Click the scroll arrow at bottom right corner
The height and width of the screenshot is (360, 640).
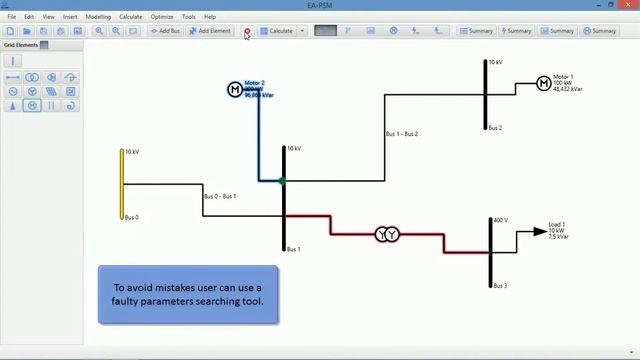631,352
